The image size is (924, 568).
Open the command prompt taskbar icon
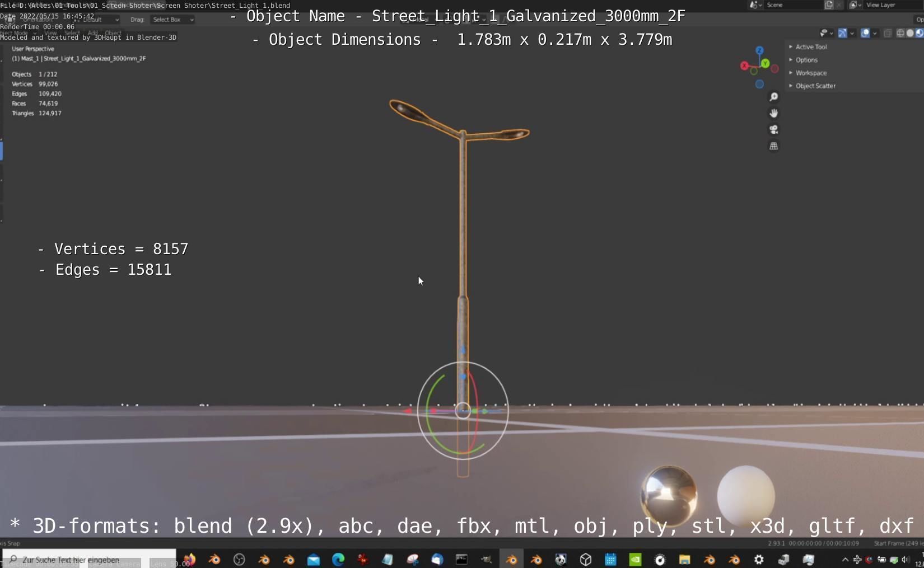pos(461,559)
